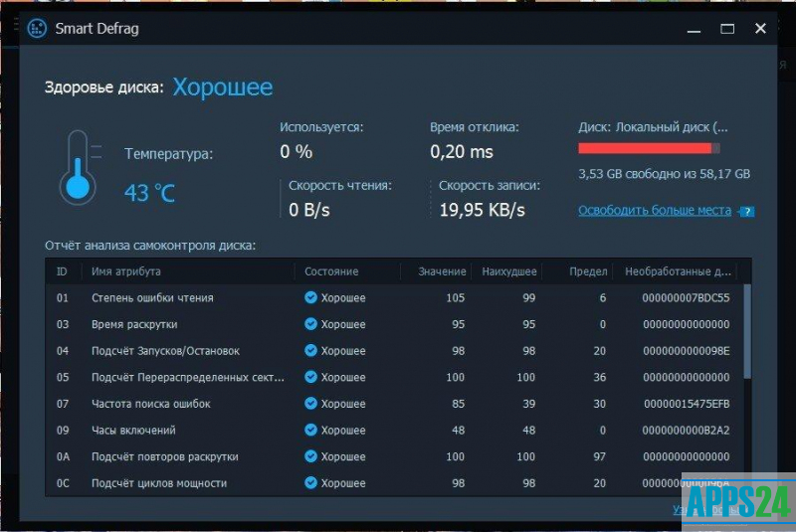The height and width of the screenshot is (532, 796).
Task: Click checkmark icon for Частота поиска ошибок
Action: tap(310, 403)
